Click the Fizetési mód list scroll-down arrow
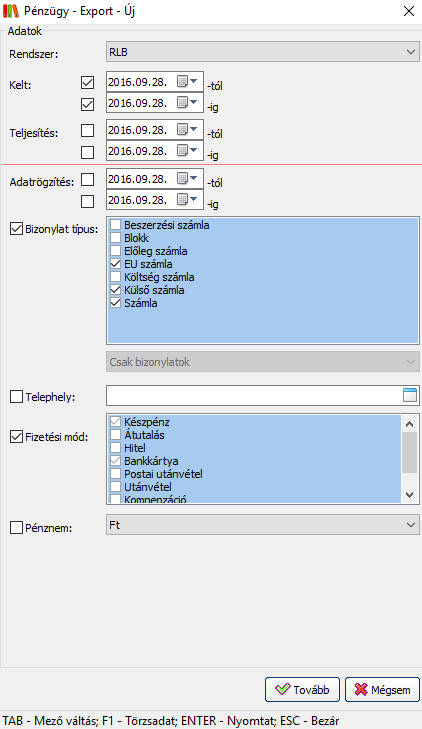422x729 pixels. click(x=409, y=495)
